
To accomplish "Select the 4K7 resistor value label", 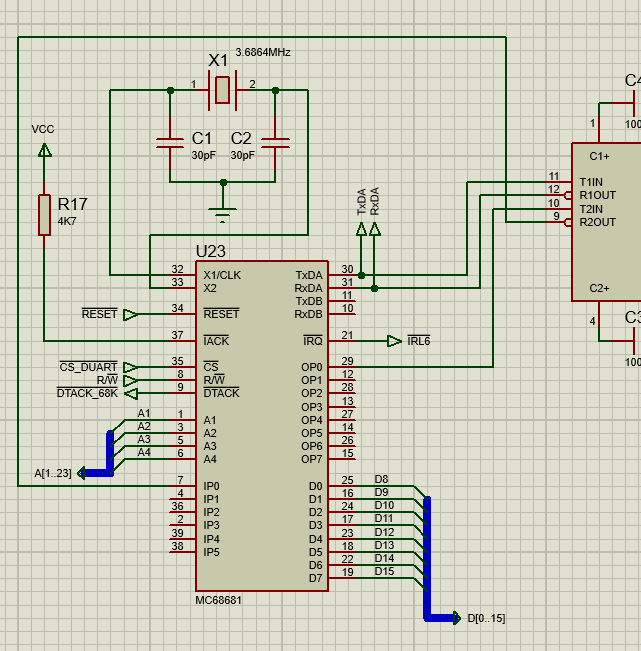I will 68,221.
